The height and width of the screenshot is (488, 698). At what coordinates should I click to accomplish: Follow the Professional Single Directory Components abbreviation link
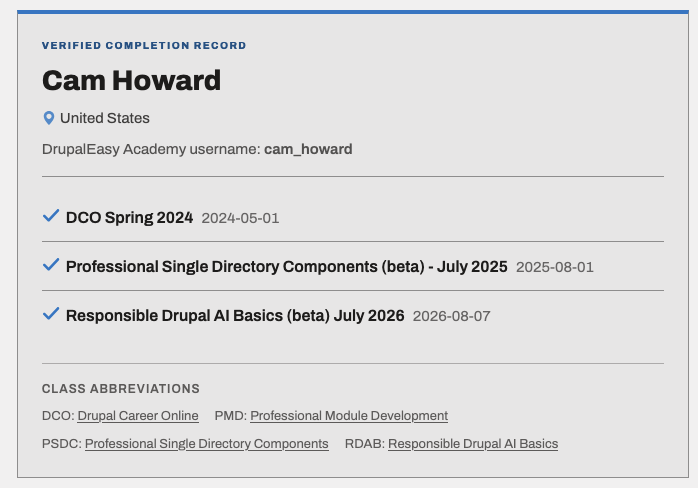pyautogui.click(x=207, y=443)
